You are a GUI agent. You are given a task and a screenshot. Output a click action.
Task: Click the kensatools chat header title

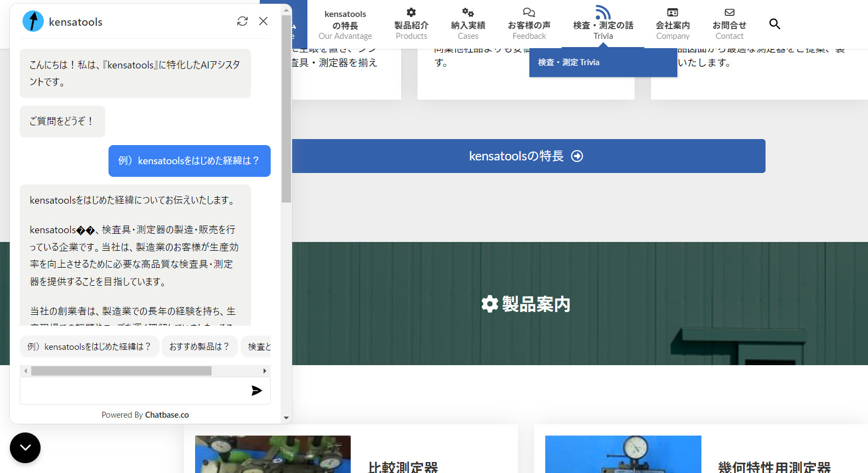click(x=76, y=22)
